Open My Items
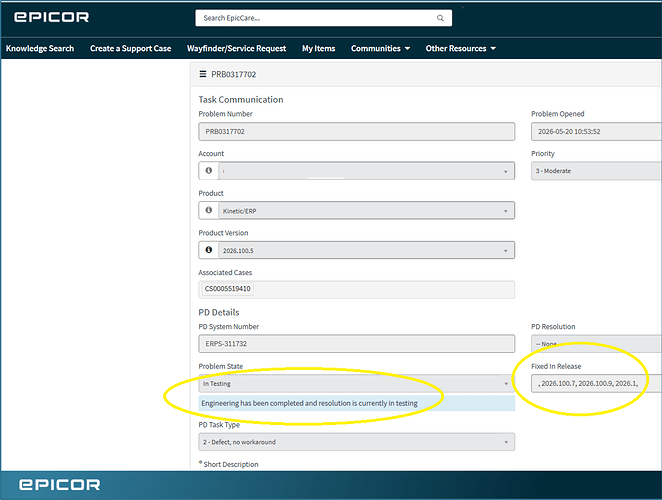The image size is (662, 500). pyautogui.click(x=318, y=49)
